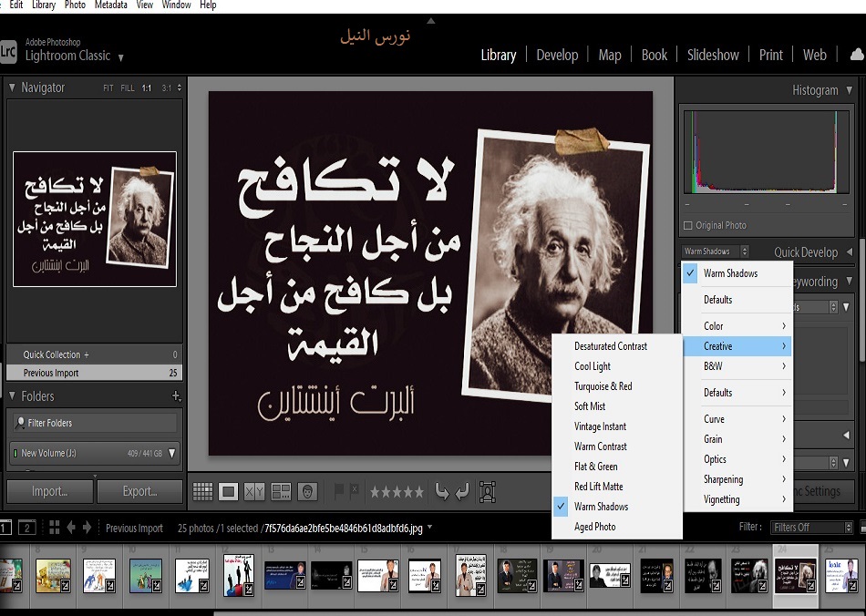The image size is (866, 616).
Task: Expand New Volume (J:) drive arrow
Action: [171, 453]
